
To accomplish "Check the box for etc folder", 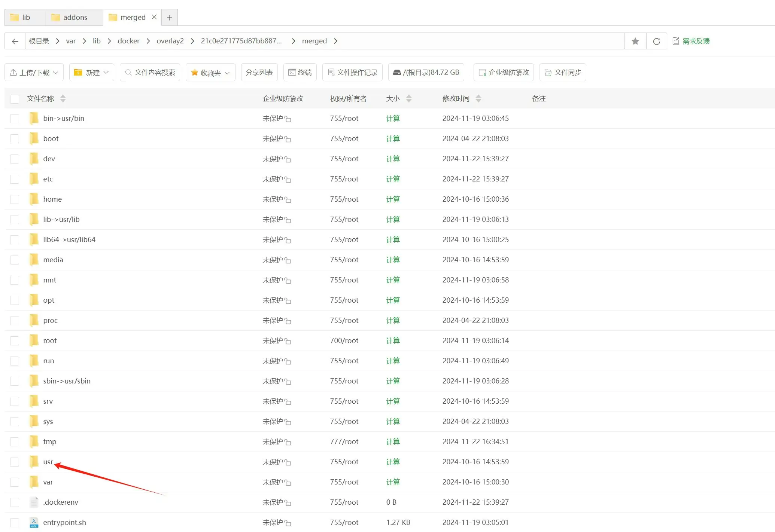I will point(15,179).
